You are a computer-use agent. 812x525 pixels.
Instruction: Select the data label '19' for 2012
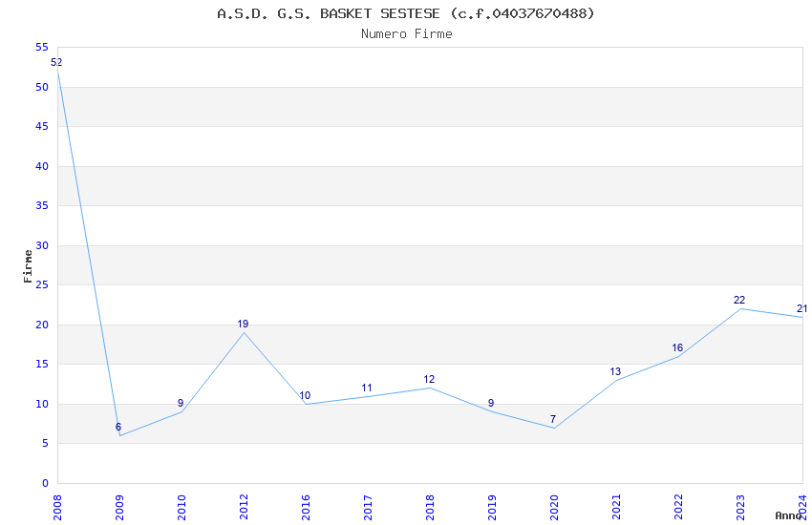[243, 325]
